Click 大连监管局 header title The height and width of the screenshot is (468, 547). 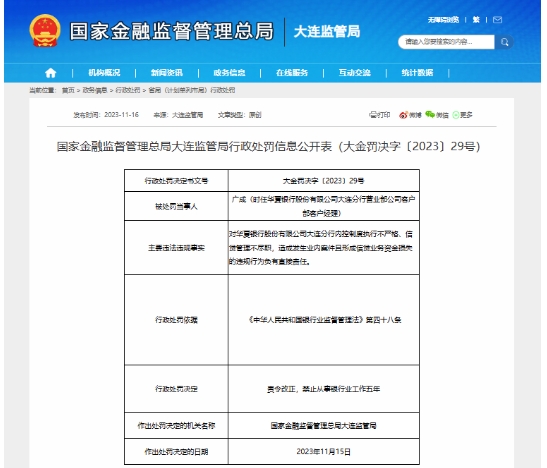327,32
